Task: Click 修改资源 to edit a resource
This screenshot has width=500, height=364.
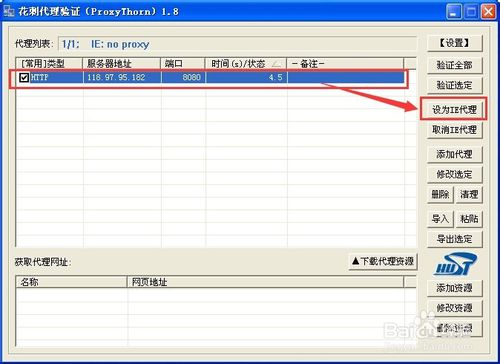Action: 455,308
